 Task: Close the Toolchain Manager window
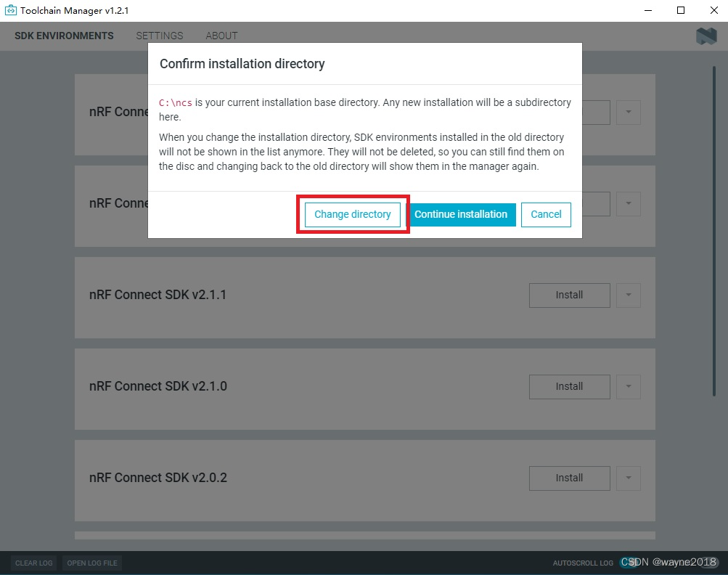[x=714, y=10]
